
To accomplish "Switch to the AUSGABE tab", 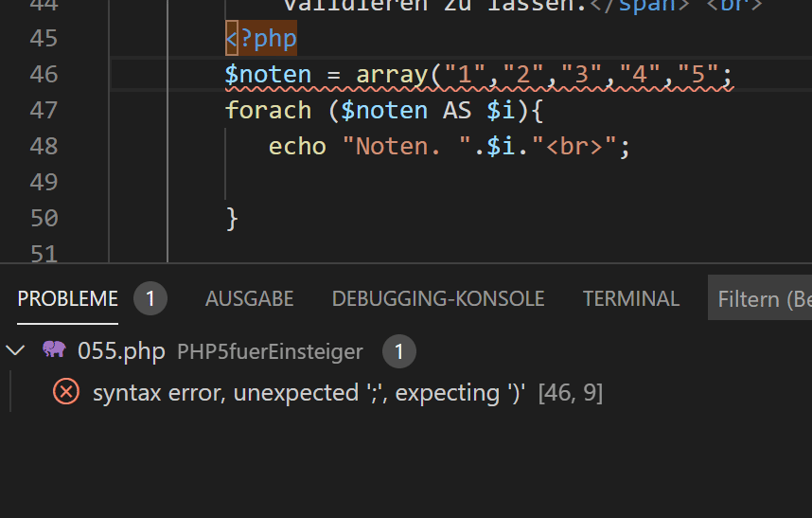I will click(x=250, y=299).
